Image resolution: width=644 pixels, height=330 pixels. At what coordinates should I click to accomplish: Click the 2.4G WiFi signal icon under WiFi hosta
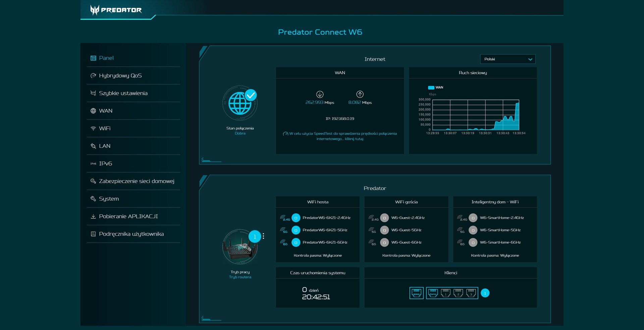[285, 218]
